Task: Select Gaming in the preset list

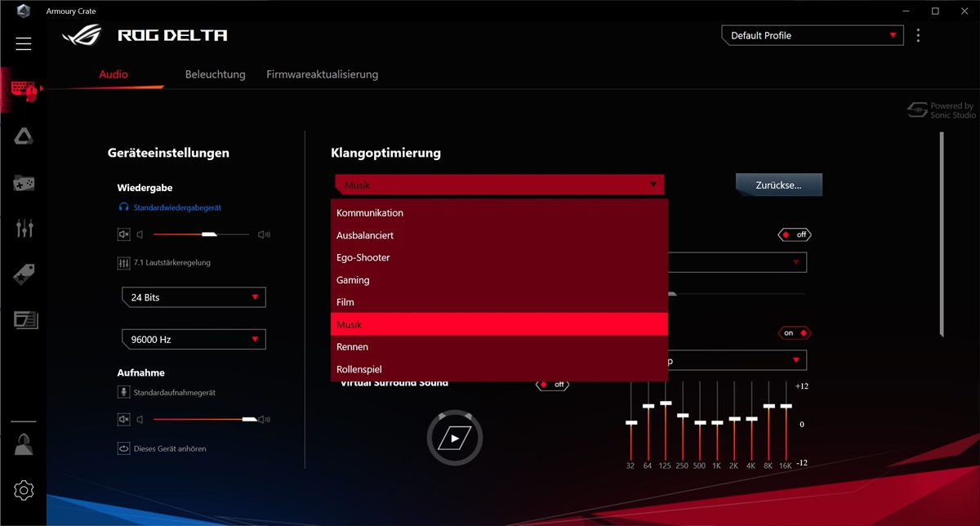Action: pyautogui.click(x=499, y=280)
